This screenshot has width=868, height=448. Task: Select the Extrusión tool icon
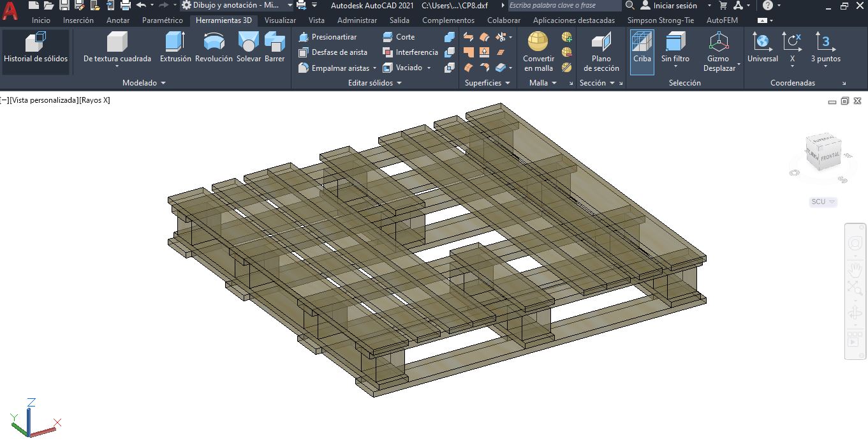(175, 42)
